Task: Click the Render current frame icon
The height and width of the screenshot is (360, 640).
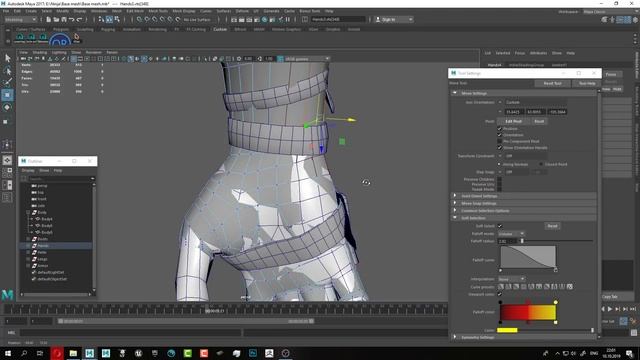Action: coord(242,19)
